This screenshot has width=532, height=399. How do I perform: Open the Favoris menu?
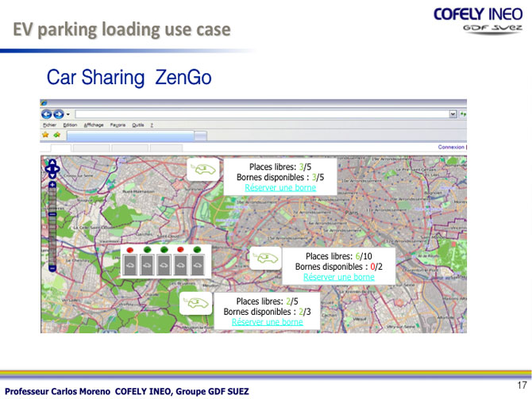point(118,125)
